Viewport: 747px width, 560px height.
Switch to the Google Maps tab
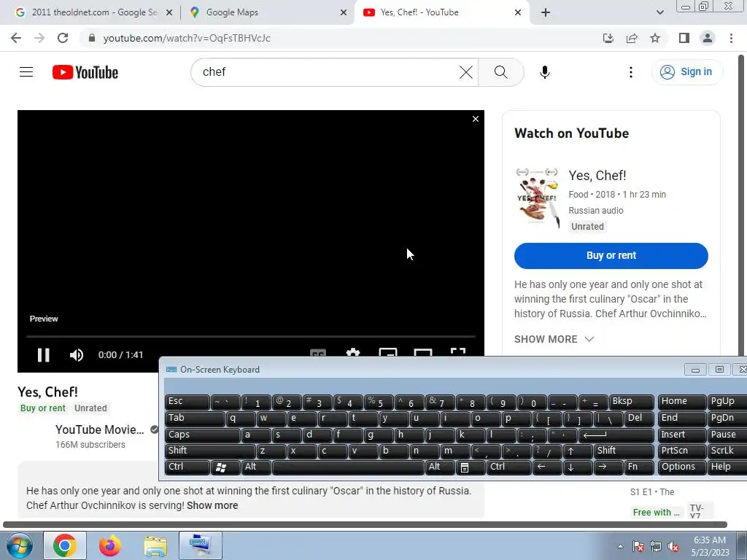click(267, 12)
